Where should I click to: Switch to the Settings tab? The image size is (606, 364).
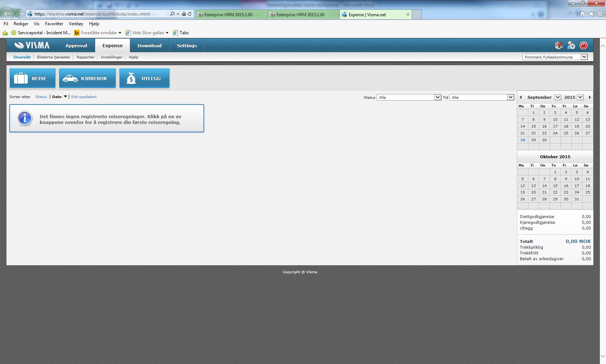187,45
